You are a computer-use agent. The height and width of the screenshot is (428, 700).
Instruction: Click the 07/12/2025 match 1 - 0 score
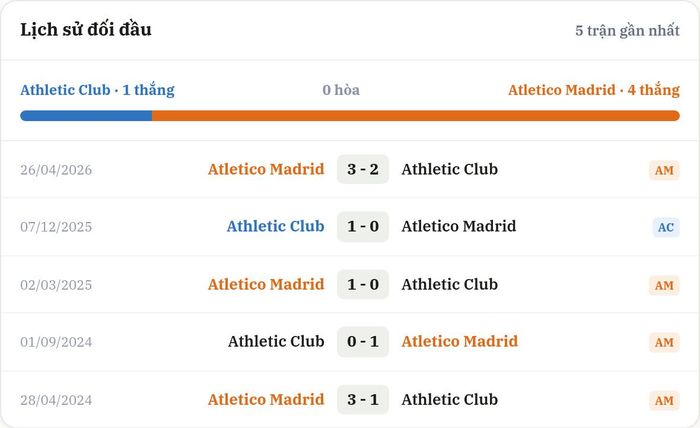coord(363,226)
